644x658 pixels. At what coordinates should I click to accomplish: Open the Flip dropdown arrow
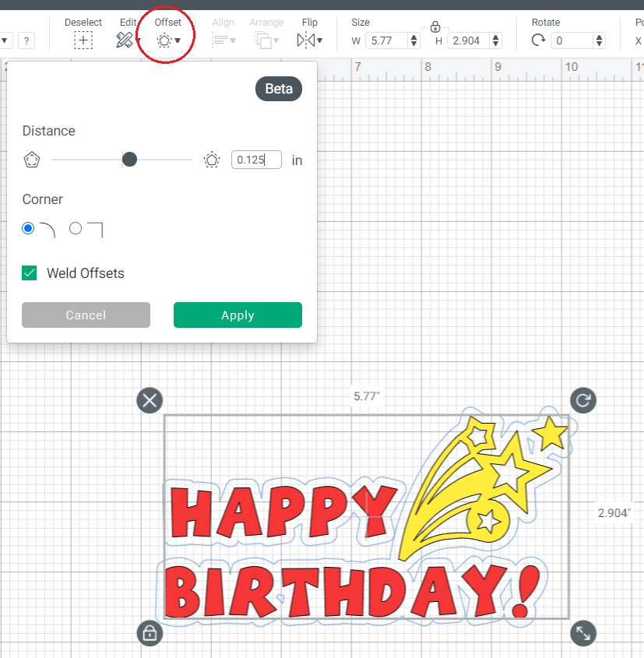[x=318, y=40]
